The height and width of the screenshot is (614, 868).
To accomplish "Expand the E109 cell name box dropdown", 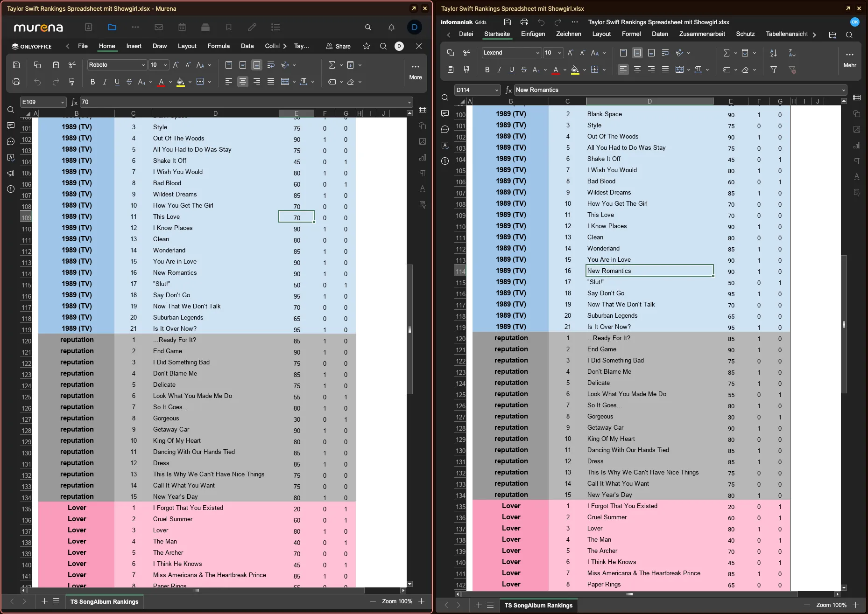I will pyautogui.click(x=62, y=102).
